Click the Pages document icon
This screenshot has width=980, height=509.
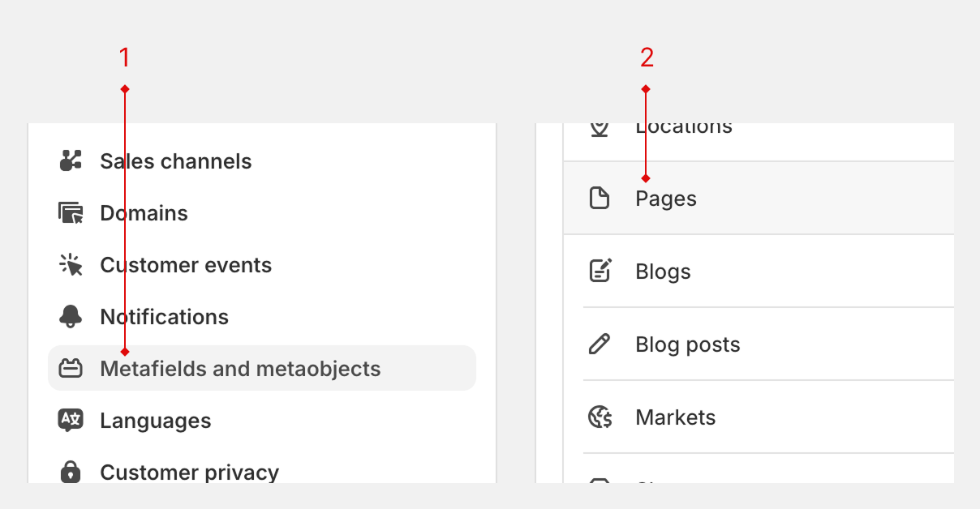pyautogui.click(x=600, y=199)
